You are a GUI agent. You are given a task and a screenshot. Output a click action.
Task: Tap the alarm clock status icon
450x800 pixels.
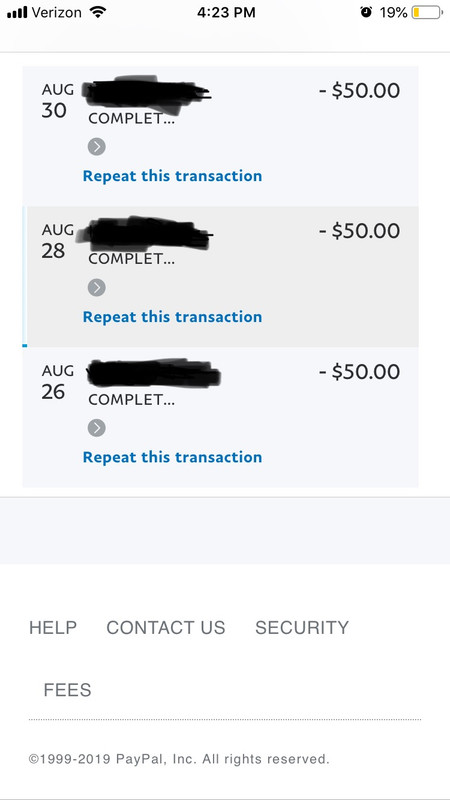pos(366,12)
